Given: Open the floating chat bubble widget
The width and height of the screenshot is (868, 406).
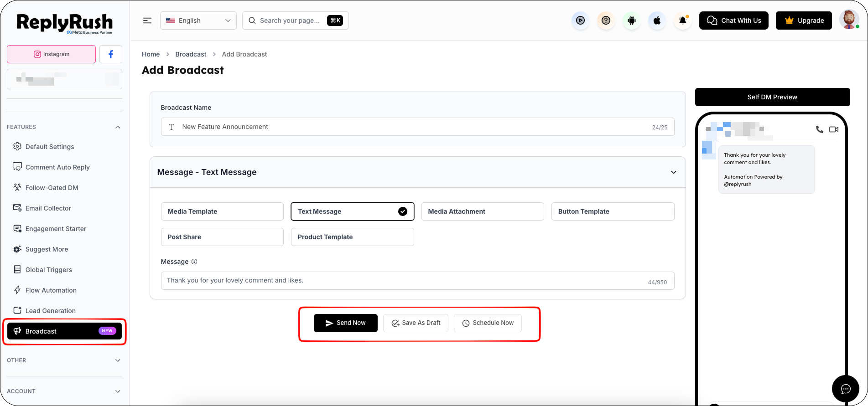Looking at the screenshot, I should (846, 389).
